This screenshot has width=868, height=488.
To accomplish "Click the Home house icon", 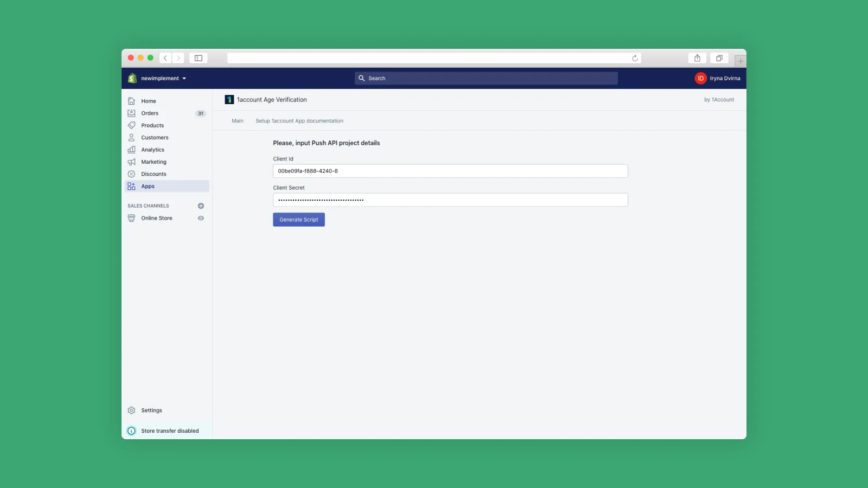I will [131, 101].
